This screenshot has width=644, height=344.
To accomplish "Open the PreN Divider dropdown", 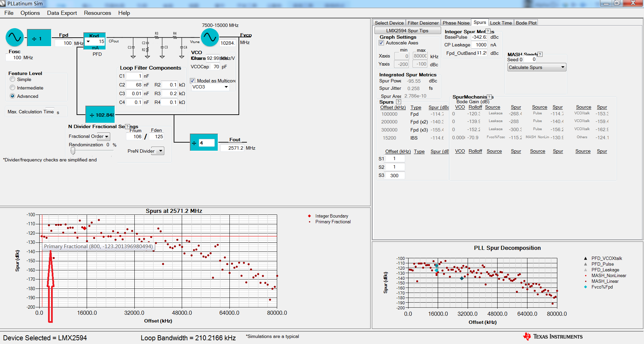I will (x=161, y=151).
